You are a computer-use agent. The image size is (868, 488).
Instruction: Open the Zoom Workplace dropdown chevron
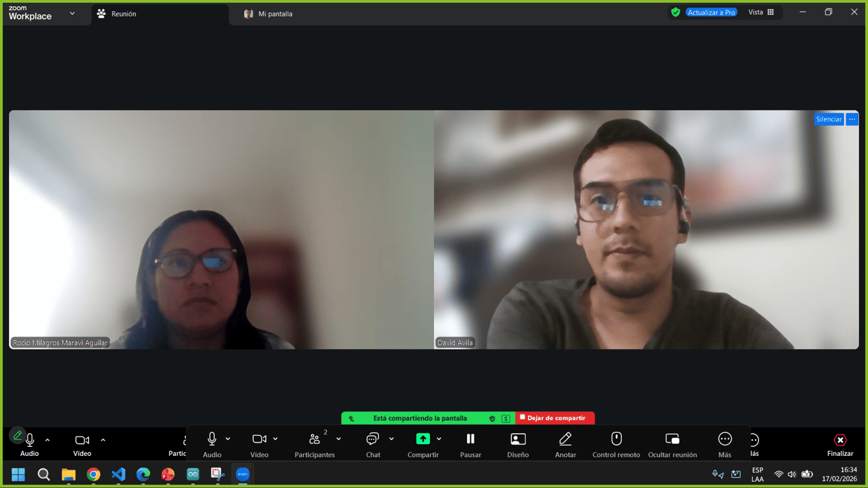point(72,13)
